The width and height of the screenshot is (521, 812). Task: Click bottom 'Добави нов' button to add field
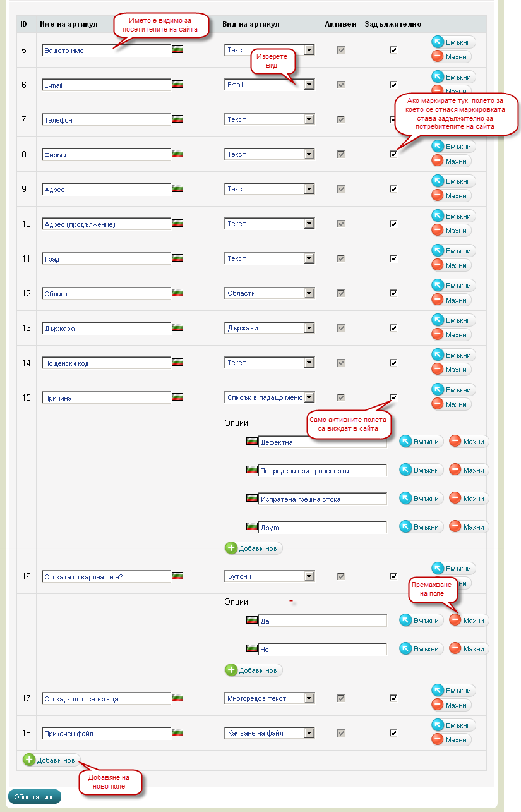click(x=52, y=760)
